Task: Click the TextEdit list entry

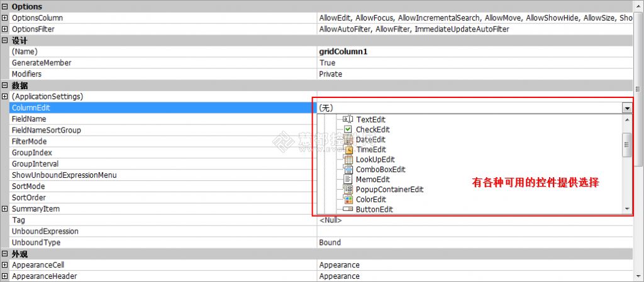Action: point(371,119)
